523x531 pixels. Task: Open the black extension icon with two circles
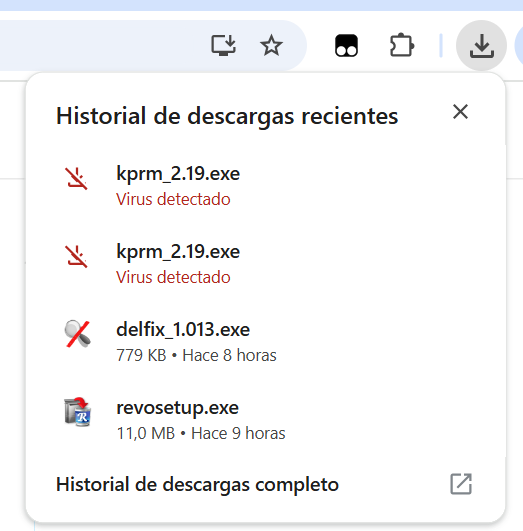[x=346, y=45]
